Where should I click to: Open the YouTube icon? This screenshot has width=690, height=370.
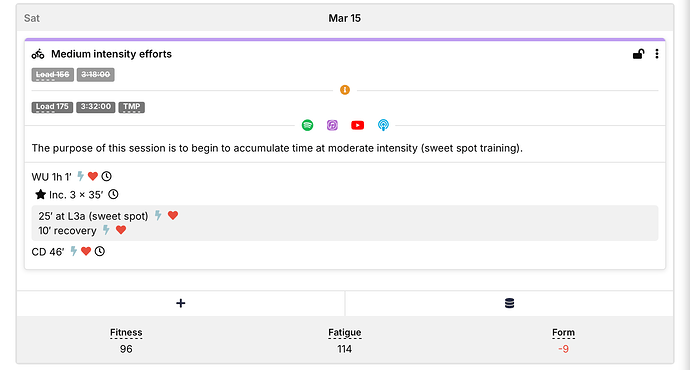357,125
